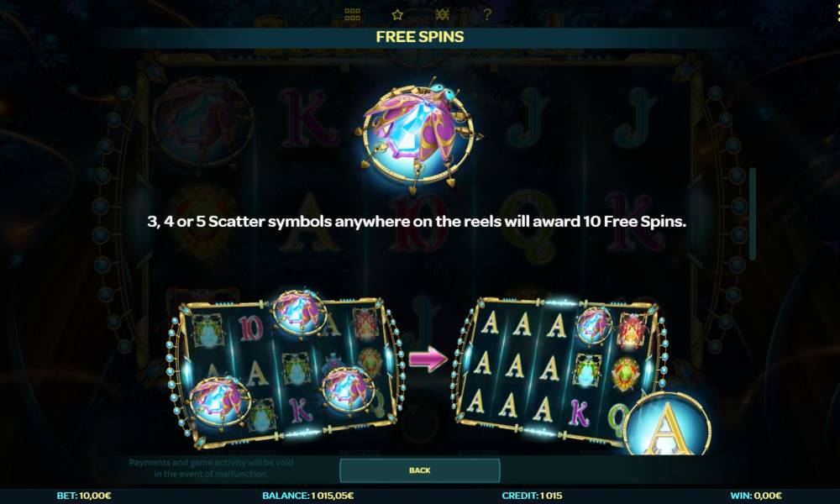Click the pink 10 symbol in scatter example
The height and width of the screenshot is (504, 840).
[x=250, y=328]
